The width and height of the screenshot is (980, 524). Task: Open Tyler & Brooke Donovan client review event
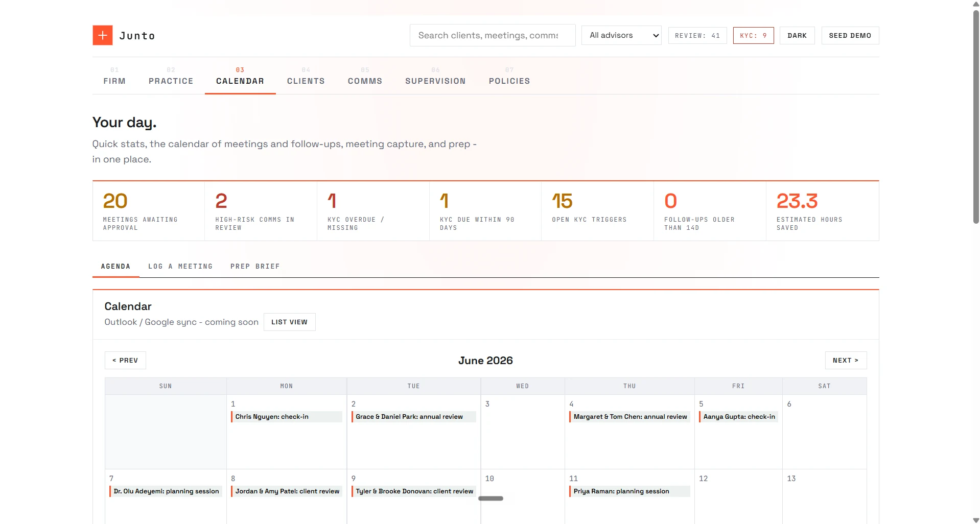pyautogui.click(x=413, y=491)
